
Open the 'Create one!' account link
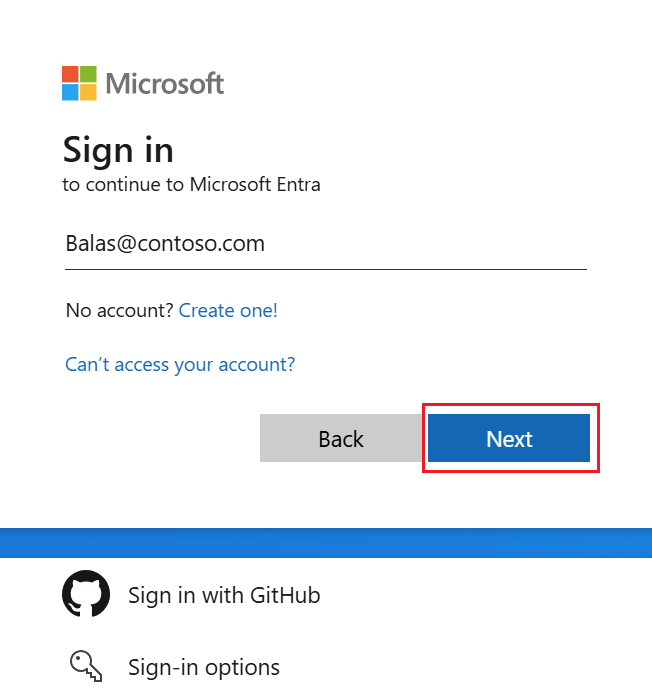click(228, 310)
